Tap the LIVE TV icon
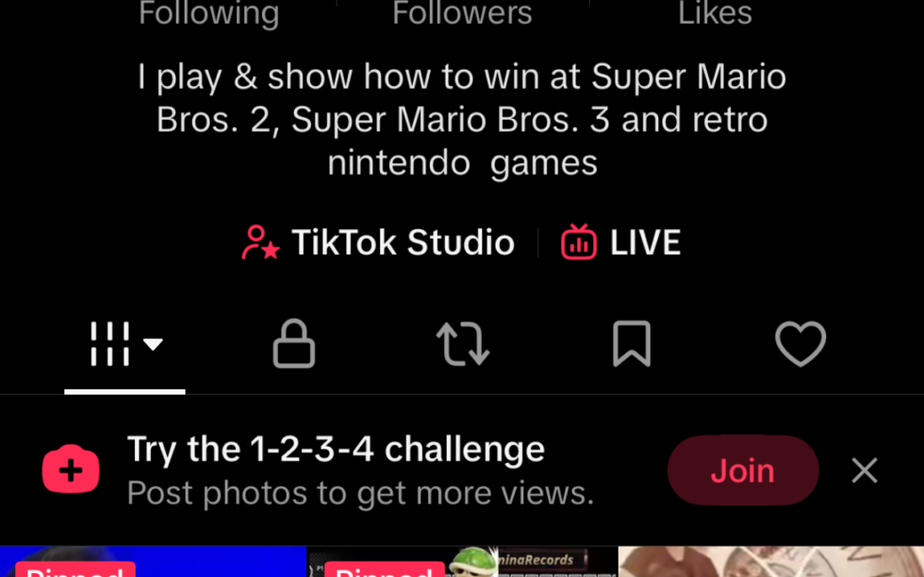 pyautogui.click(x=578, y=242)
